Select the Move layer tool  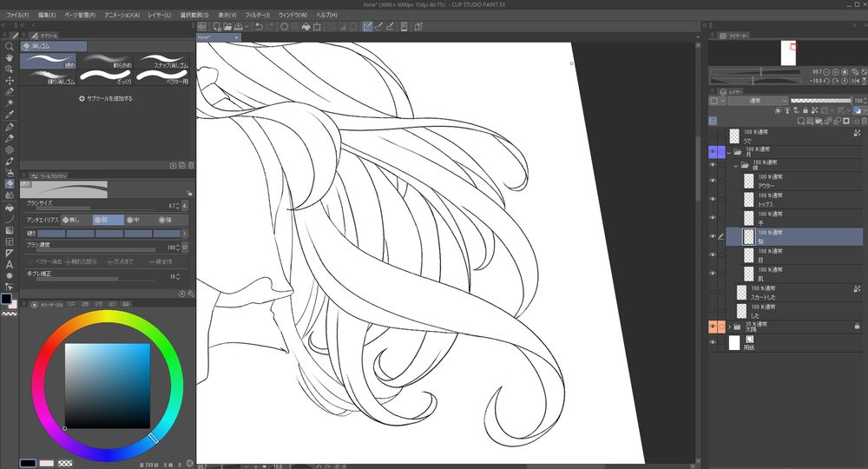pos(9,80)
